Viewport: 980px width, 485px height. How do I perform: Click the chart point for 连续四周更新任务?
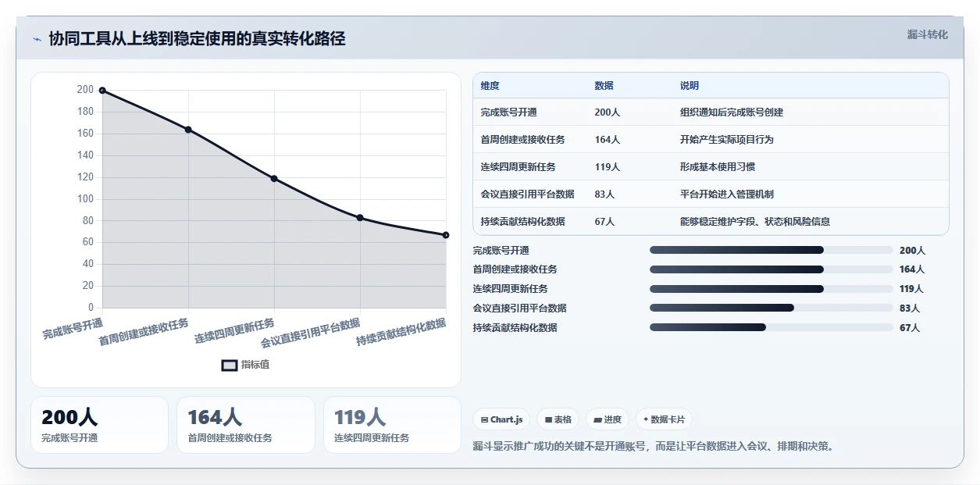(274, 179)
